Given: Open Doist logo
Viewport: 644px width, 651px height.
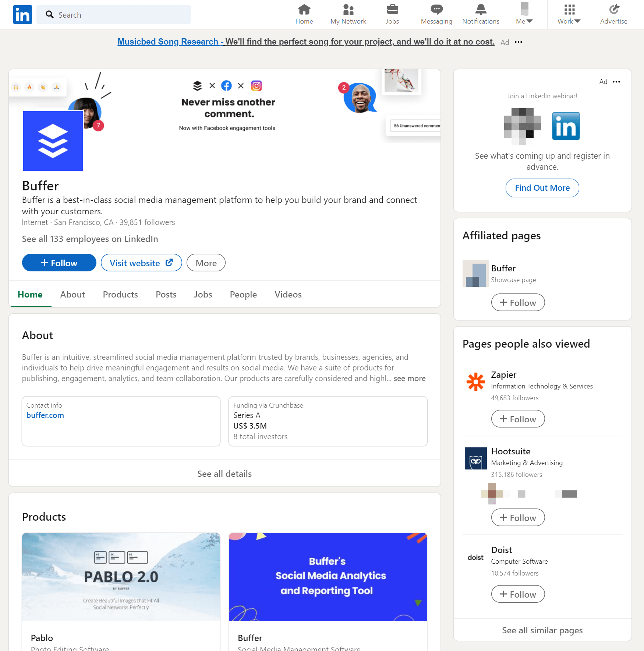Looking at the screenshot, I should [475, 557].
